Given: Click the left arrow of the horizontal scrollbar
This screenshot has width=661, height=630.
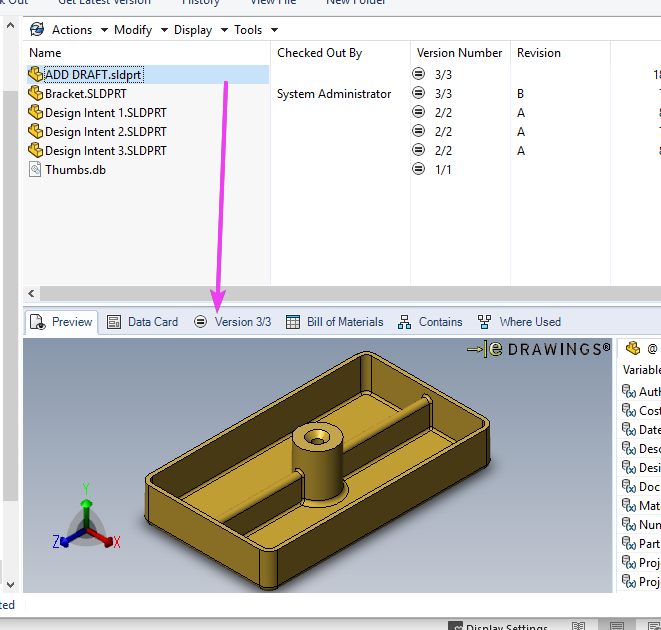Looking at the screenshot, I should pos(31,293).
